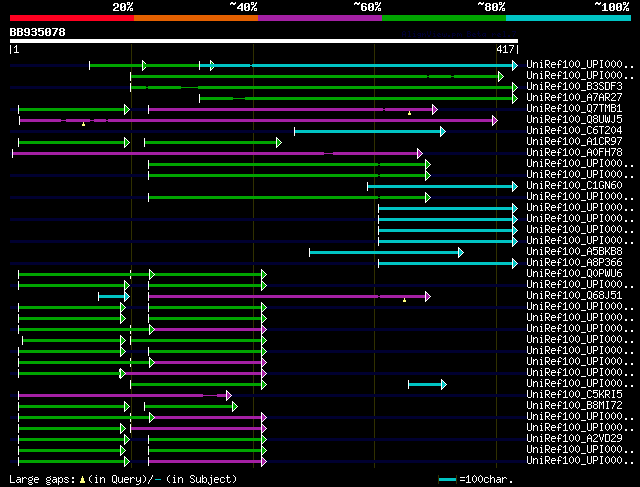Image resolution: width=640 pixels, height=487 pixels.
Task: Click the green ~80% identity legend segment
Action: point(444,18)
